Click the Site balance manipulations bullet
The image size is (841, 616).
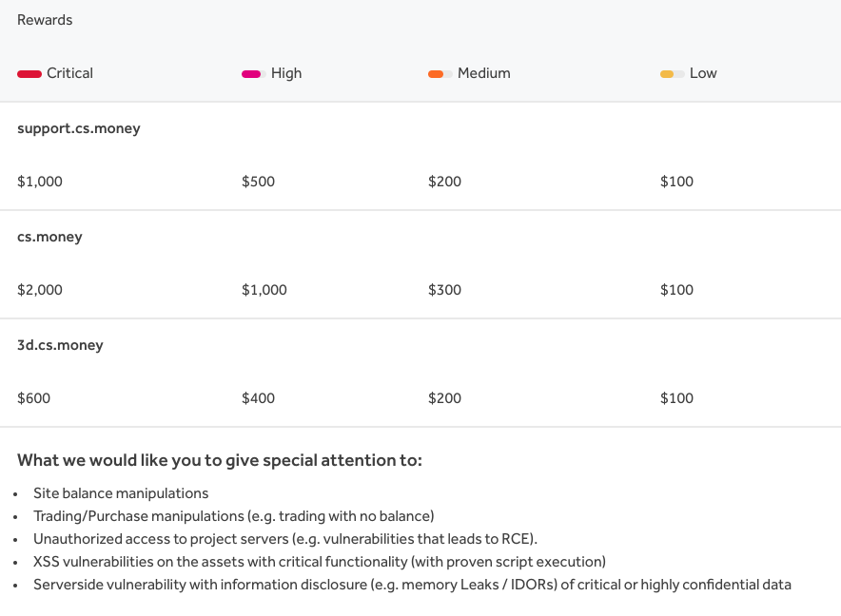pyautogui.click(x=121, y=493)
